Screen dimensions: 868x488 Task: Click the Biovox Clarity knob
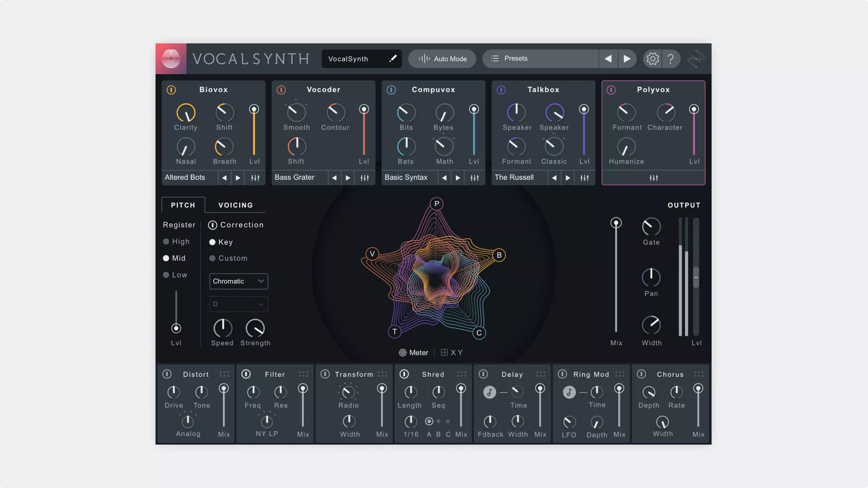186,113
